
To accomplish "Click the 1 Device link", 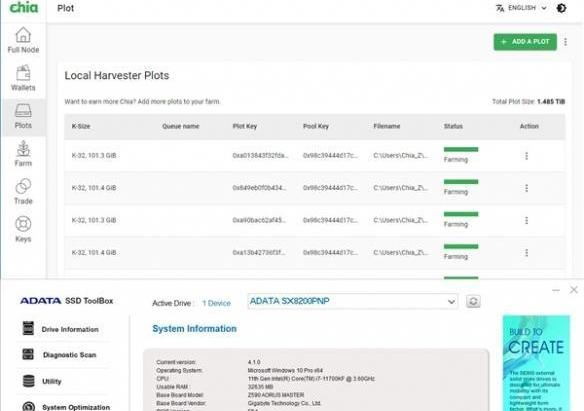I will [216, 303].
